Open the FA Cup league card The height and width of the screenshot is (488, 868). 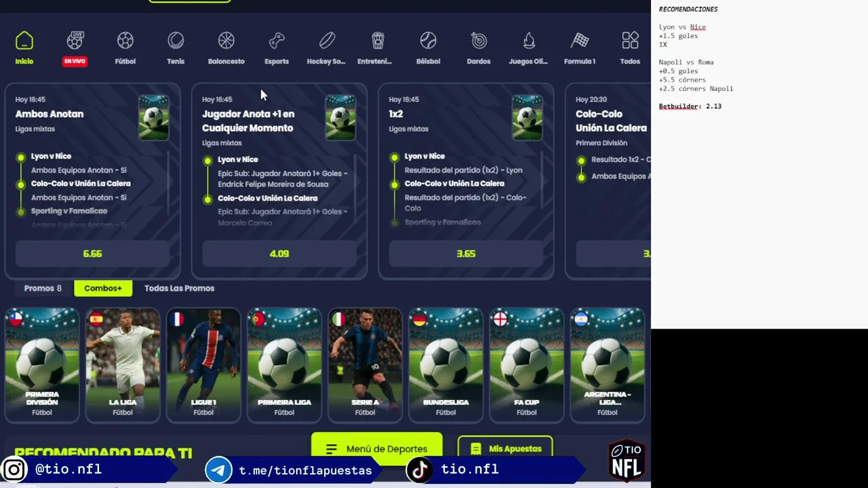[x=526, y=365]
